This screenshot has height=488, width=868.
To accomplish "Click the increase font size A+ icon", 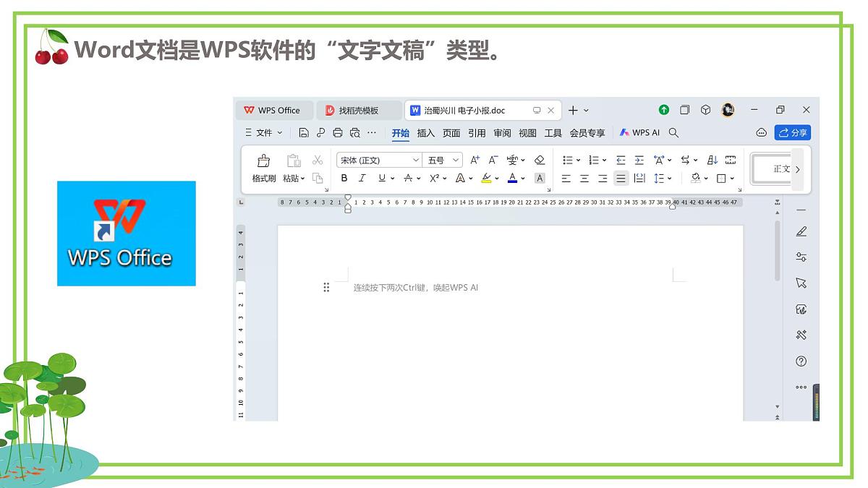I will (x=475, y=160).
